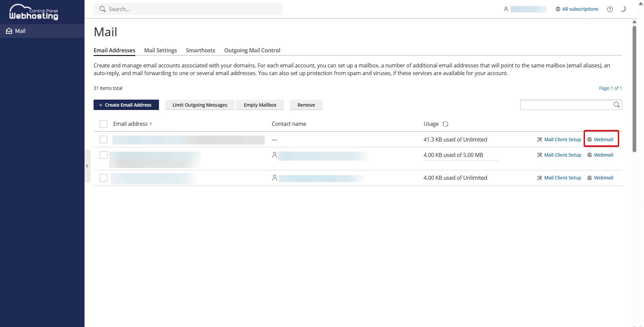
Task: Select all rows with the header checkbox
Action: (x=103, y=123)
